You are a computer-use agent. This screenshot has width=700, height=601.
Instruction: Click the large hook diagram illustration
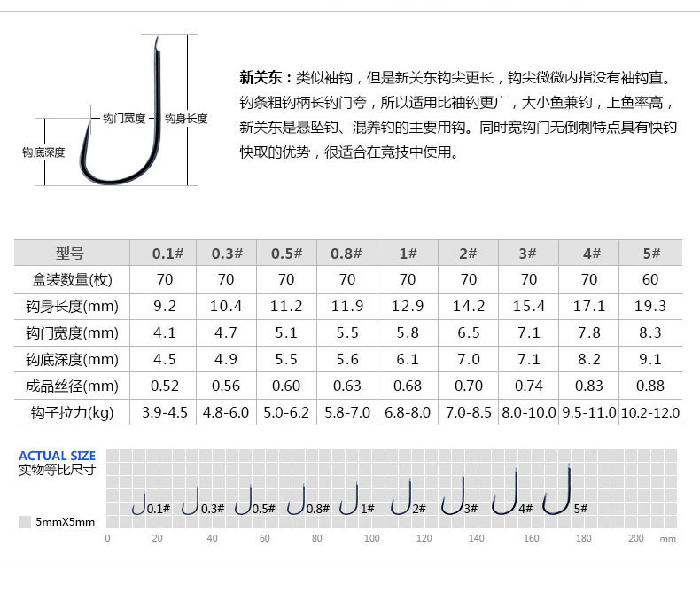click(x=121, y=111)
